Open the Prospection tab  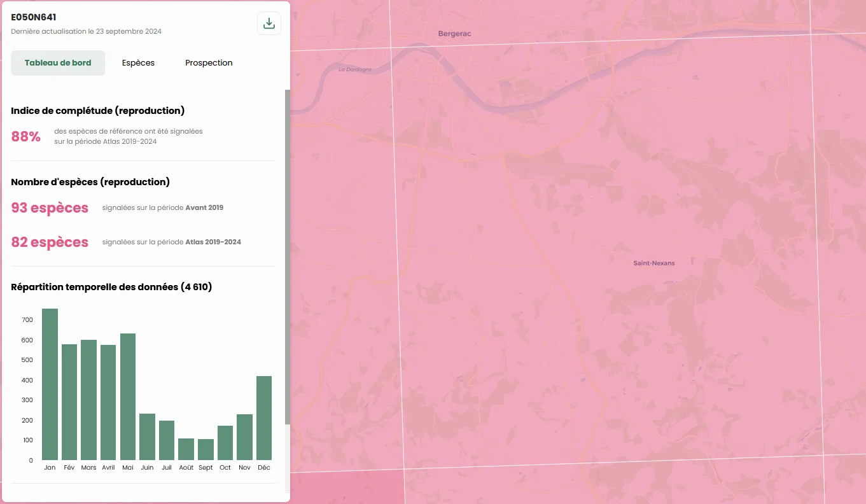click(209, 63)
